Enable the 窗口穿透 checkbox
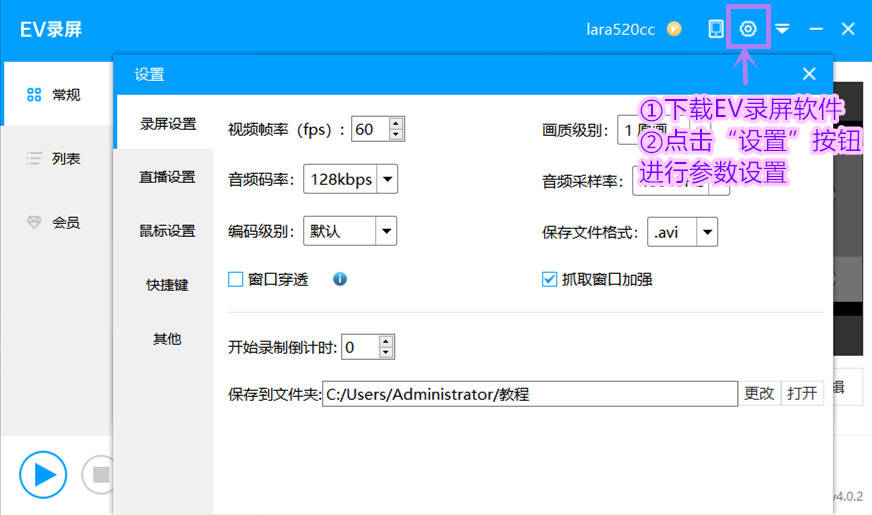This screenshot has width=872, height=515. [236, 280]
